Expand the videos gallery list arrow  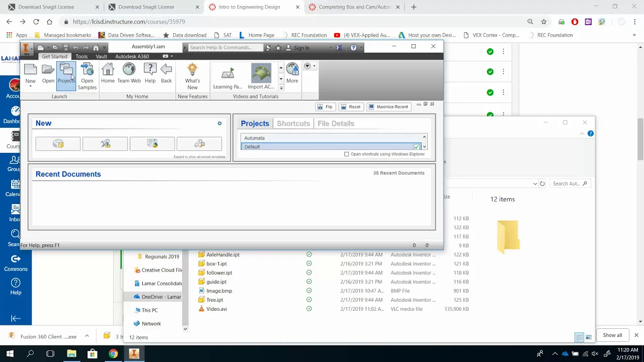(x=281, y=88)
